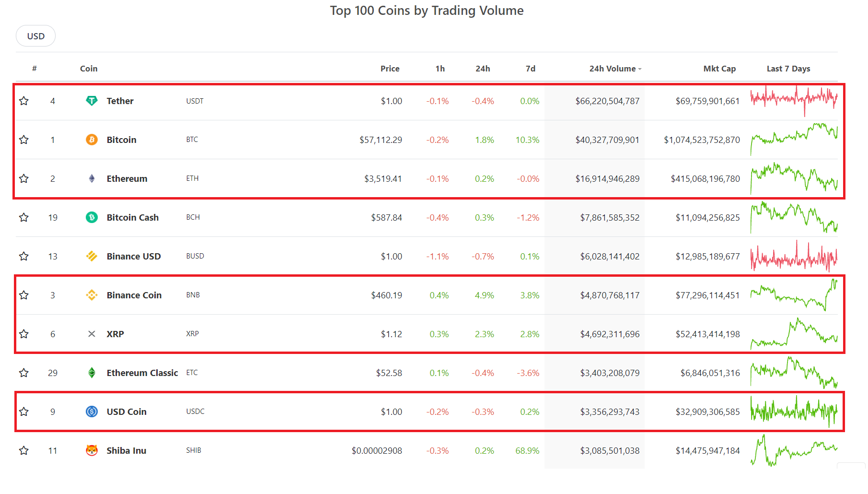Click Ethereum's last 7 days sparkline chart
868x494 pixels.
point(793,178)
